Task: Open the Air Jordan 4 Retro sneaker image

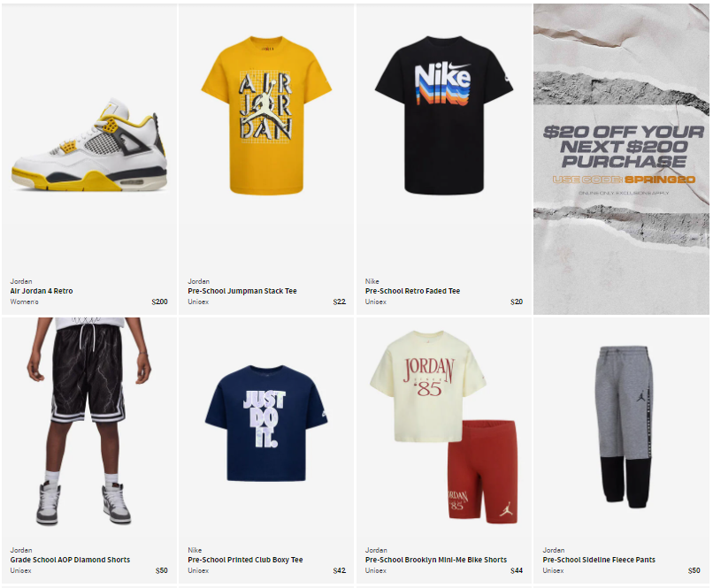Action: [89, 144]
